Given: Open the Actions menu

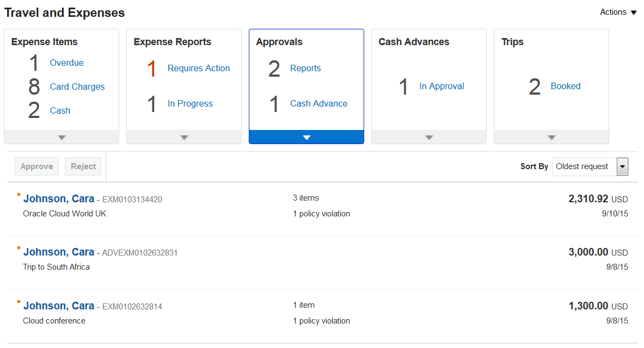Looking at the screenshot, I should click(x=618, y=12).
